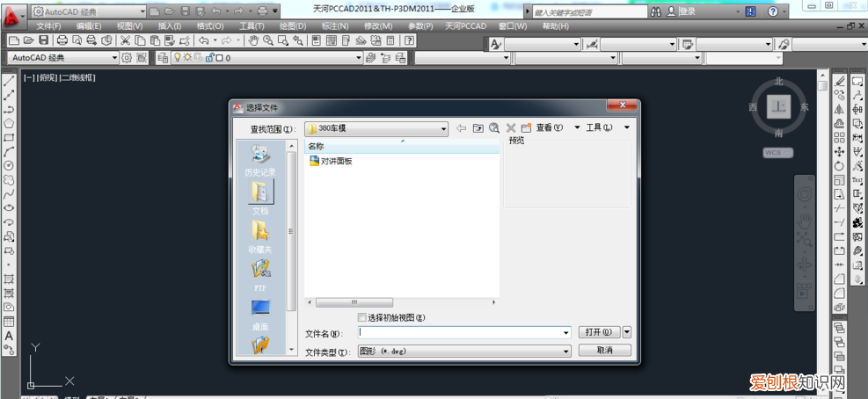This screenshot has width=868, height=399.
Task: Click the Make Object's Layer Current icon
Action: pyautogui.click(x=371, y=57)
